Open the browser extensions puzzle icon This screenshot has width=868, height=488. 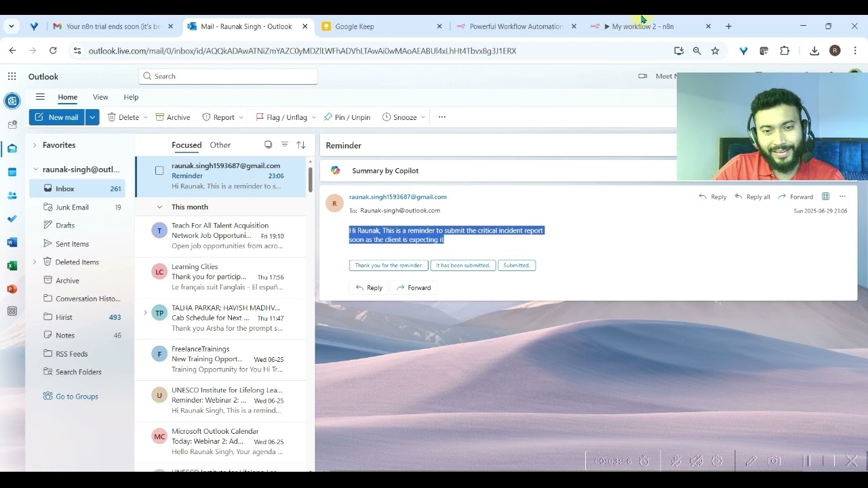click(x=785, y=51)
